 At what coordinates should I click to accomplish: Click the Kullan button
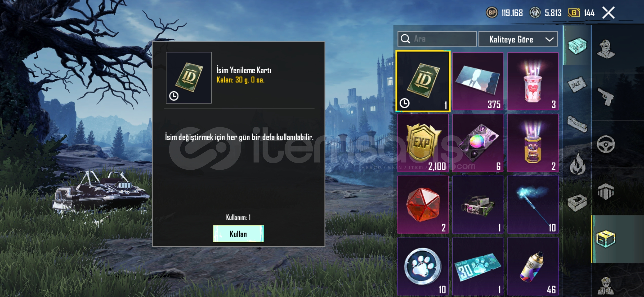(x=238, y=234)
